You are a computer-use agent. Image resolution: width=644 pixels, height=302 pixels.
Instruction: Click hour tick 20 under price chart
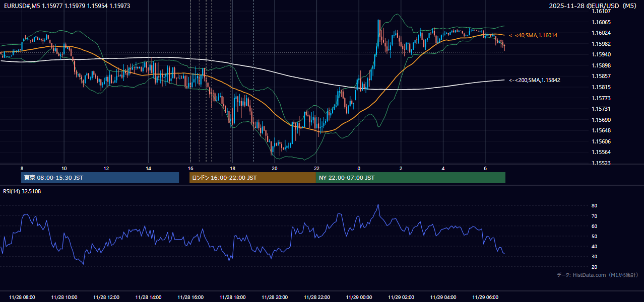tap(275, 168)
